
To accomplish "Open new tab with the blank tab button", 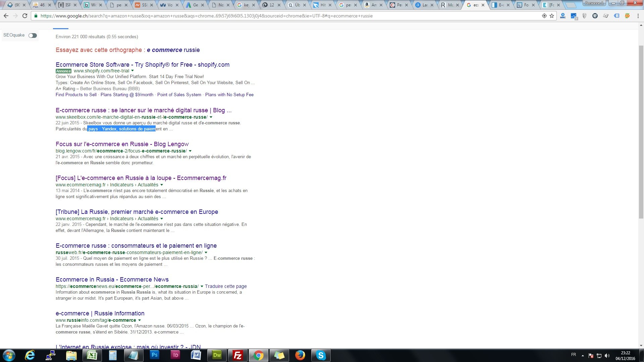I will point(571,5).
